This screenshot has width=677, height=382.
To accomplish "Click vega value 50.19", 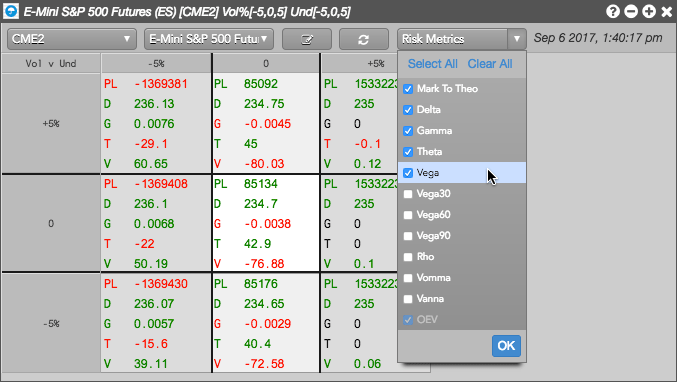I will (x=151, y=264).
